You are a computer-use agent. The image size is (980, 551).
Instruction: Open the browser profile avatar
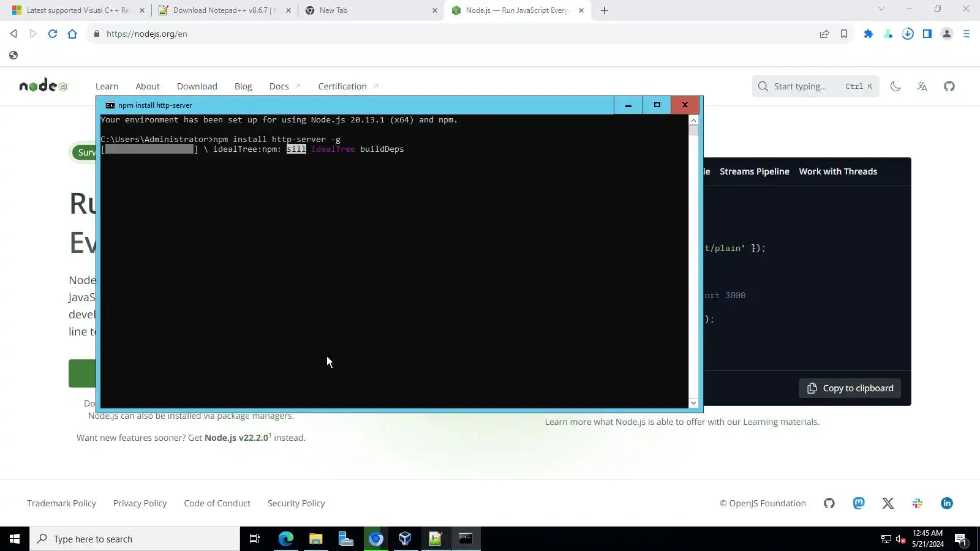click(947, 34)
